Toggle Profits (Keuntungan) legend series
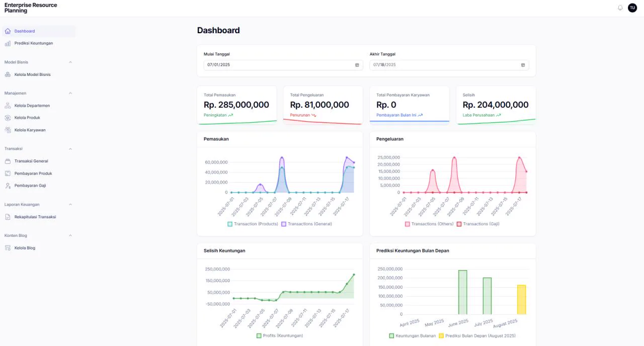The width and height of the screenshot is (644, 346). (280, 335)
